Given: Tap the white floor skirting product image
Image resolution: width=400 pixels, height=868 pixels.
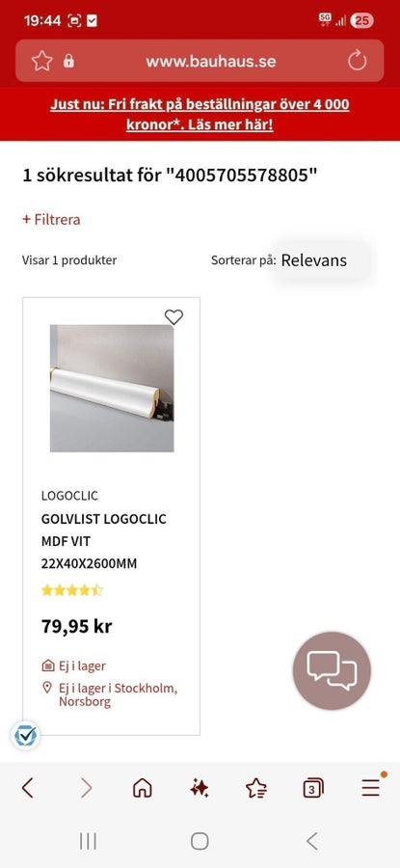Looking at the screenshot, I should click(x=112, y=388).
